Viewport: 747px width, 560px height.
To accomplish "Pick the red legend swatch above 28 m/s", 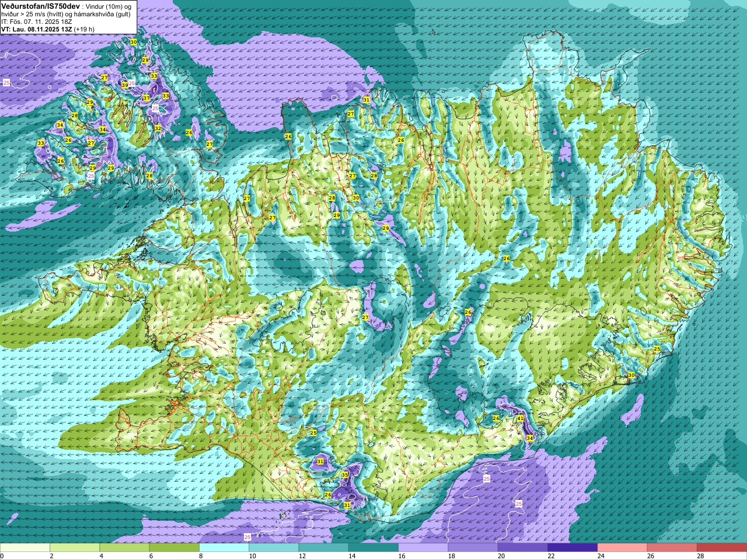I will 722,548.
